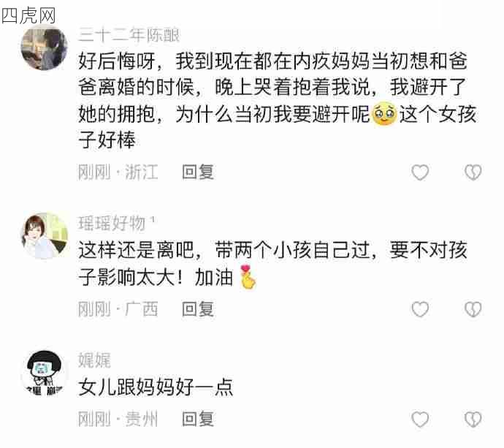This screenshot has height=448, width=504.
Task: Reply to the 广西 comment via 回复
Action: pos(198,309)
